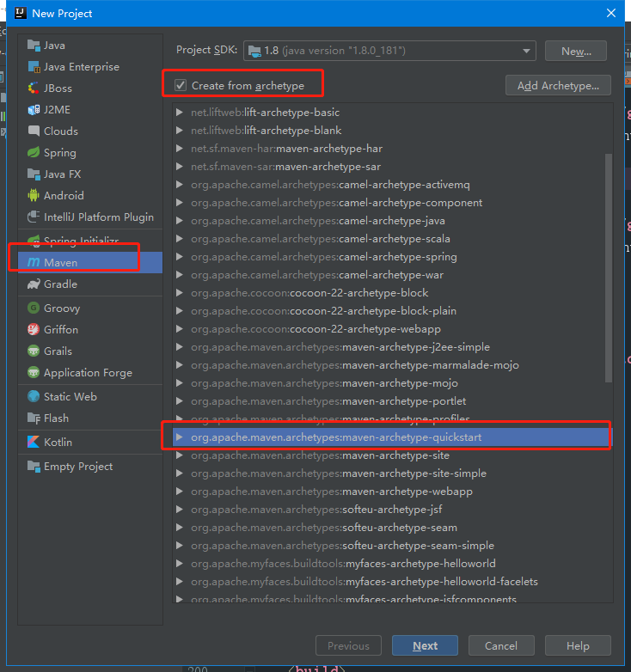The height and width of the screenshot is (672, 631).
Task: Expand camel-archetype-spring arrow
Action: [x=180, y=256]
